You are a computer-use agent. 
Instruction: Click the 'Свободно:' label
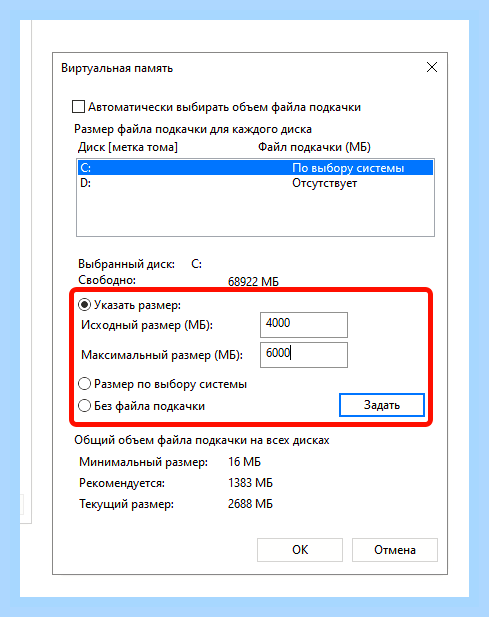(x=107, y=280)
